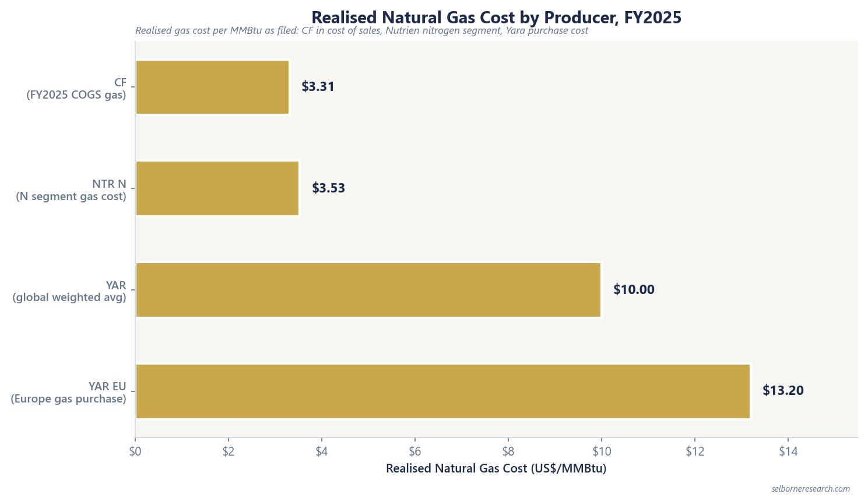Click the $4 x-axis tick label

coord(322,452)
